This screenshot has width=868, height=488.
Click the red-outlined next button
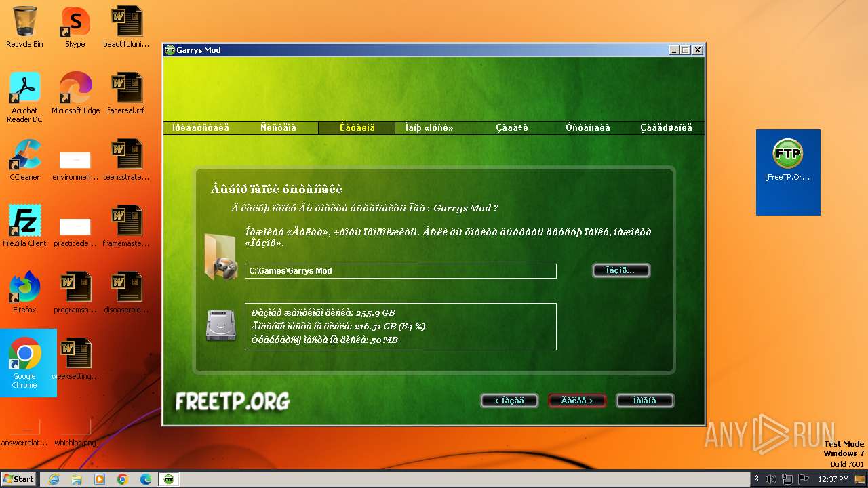tap(577, 401)
